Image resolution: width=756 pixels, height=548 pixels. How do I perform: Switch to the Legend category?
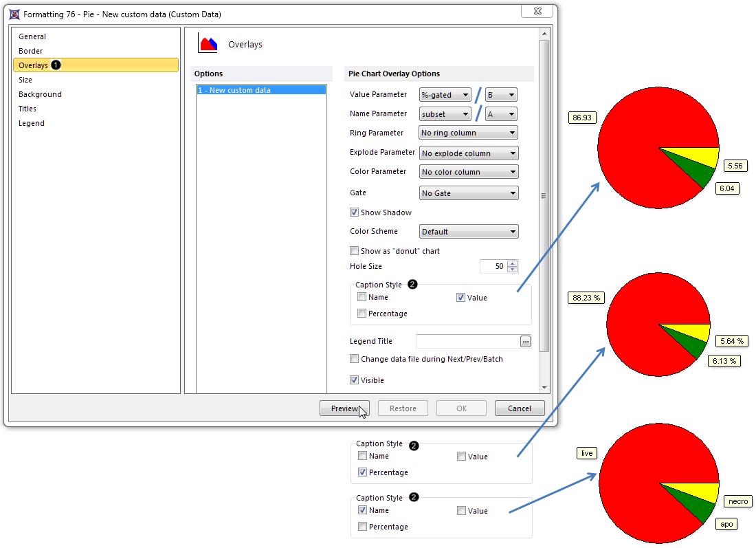pyautogui.click(x=32, y=123)
